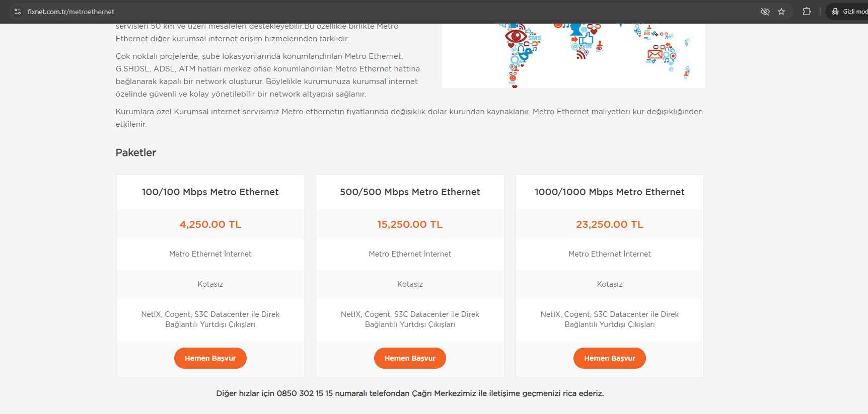This screenshot has width=868, height=414.
Task: Click the world map social icons image
Action: pyautogui.click(x=573, y=55)
